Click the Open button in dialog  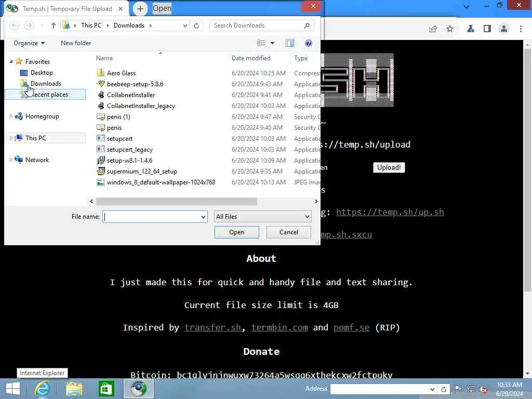236,232
